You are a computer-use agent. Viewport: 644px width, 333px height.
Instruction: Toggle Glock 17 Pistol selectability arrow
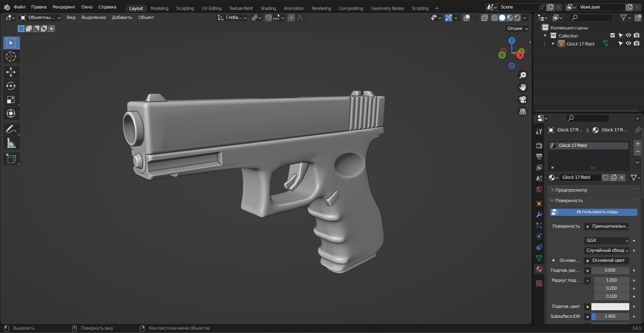[x=620, y=44]
